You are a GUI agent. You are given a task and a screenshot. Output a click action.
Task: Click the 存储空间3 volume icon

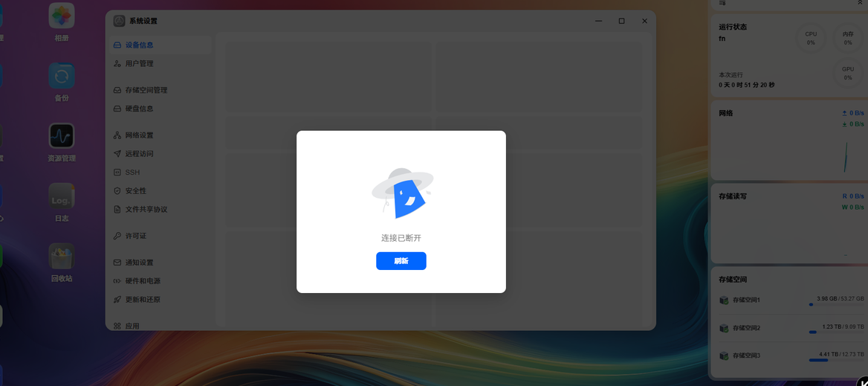tap(724, 355)
